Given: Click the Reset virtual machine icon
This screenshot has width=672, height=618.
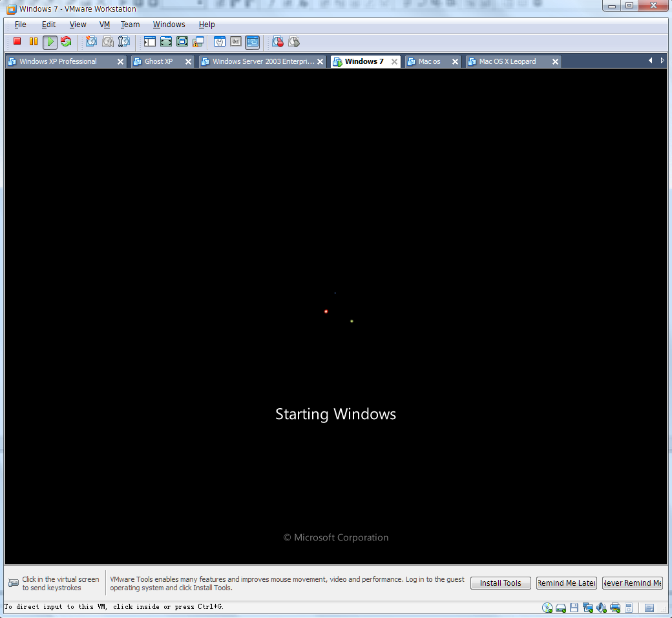Looking at the screenshot, I should tap(66, 41).
